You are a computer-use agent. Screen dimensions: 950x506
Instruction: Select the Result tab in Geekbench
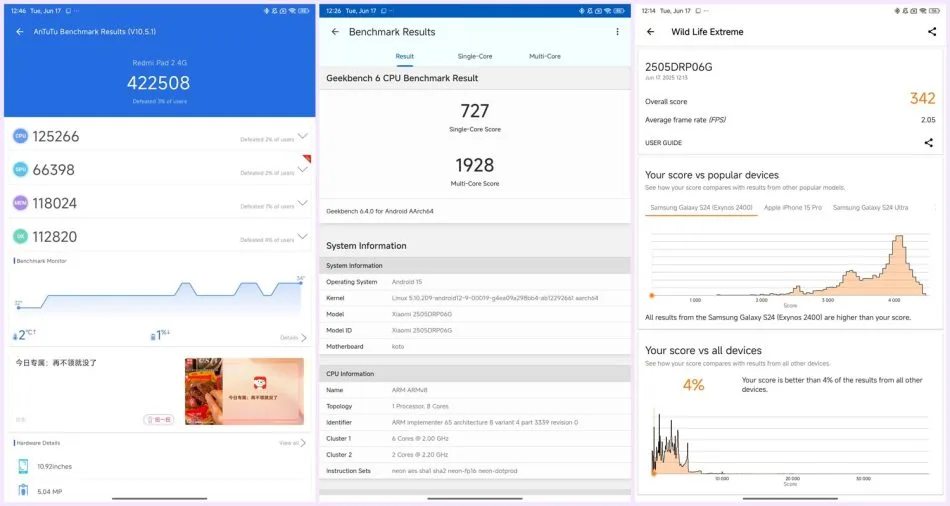point(405,56)
